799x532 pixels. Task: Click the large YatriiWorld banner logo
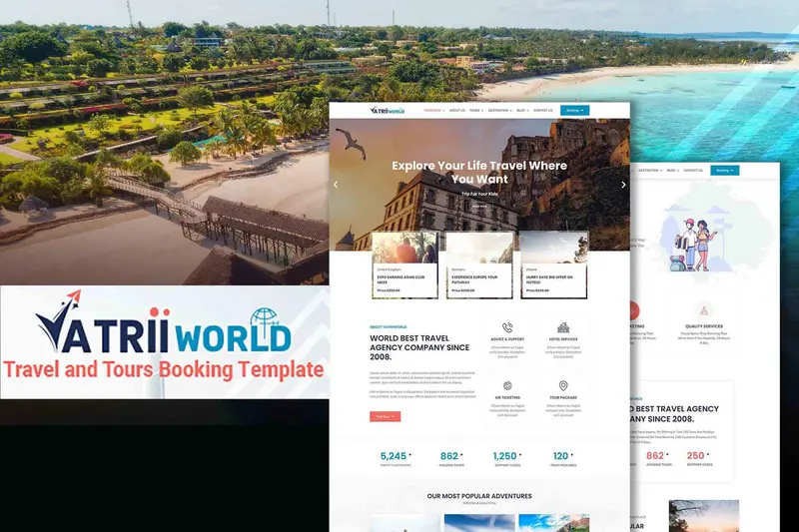[164, 322]
